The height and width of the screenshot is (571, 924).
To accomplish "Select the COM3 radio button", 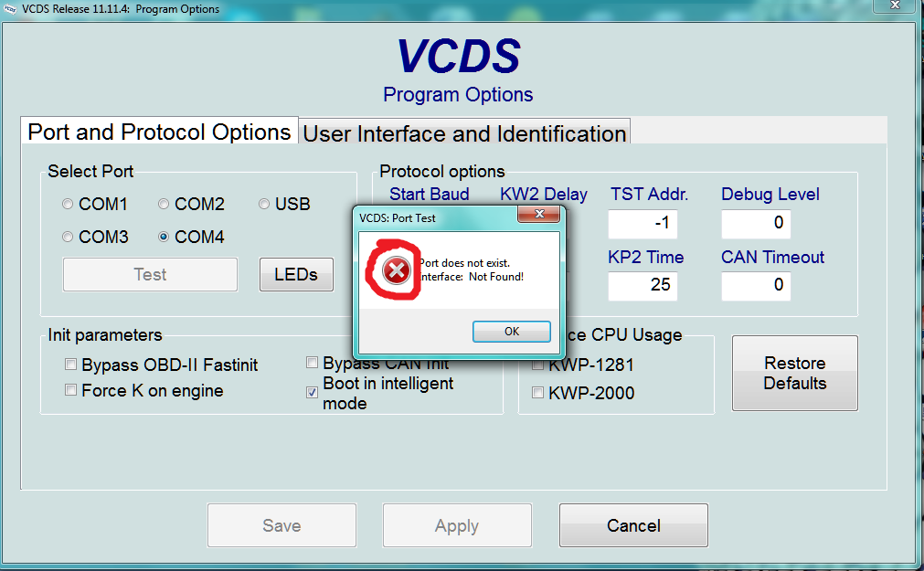I will [68, 238].
